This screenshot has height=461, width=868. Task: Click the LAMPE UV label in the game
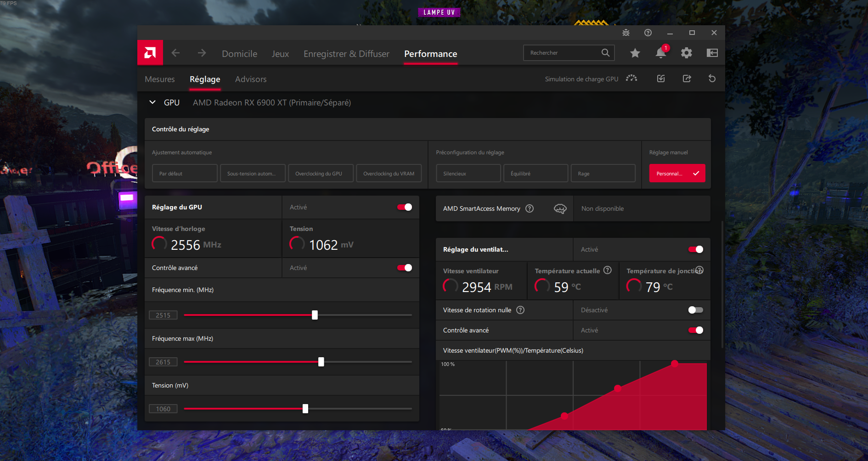coord(439,12)
